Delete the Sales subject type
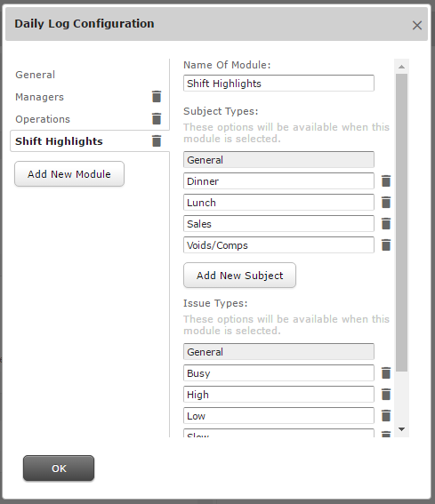Screen dimensions: 435x504 click(x=386, y=224)
